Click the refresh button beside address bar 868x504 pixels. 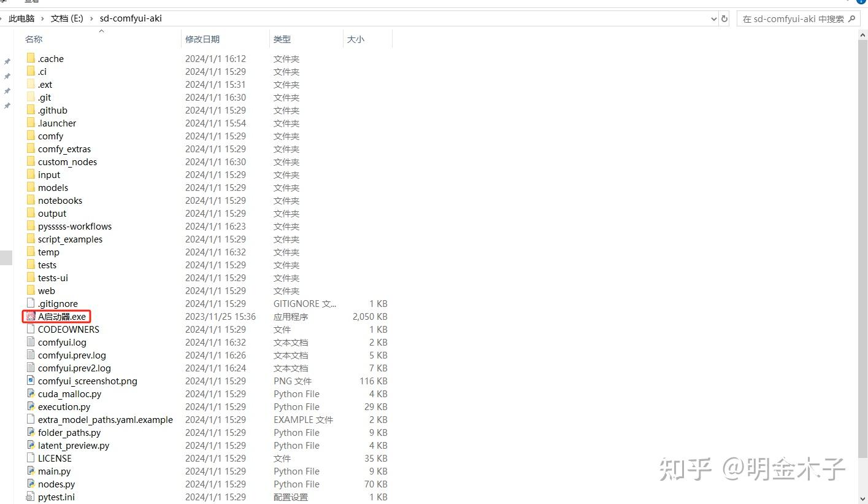click(x=724, y=18)
